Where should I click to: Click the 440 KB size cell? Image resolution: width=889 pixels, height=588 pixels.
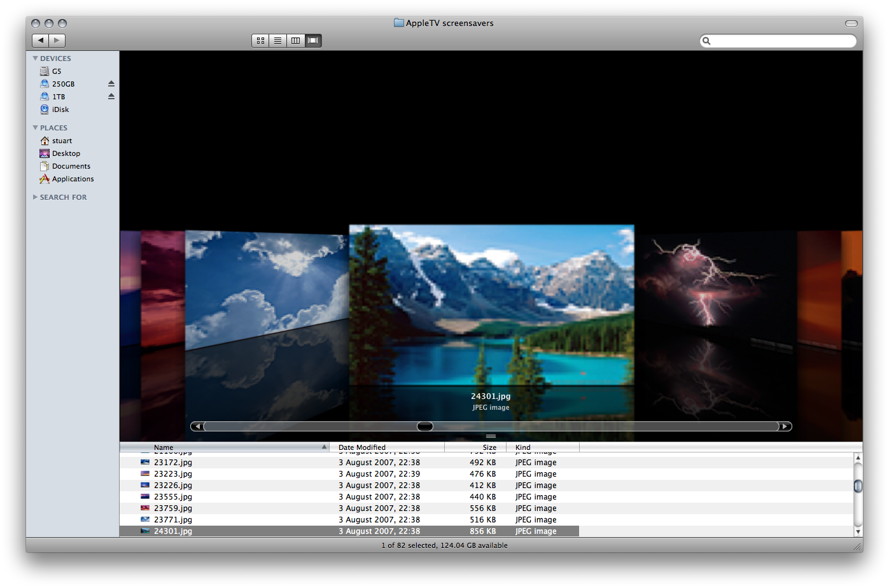point(483,497)
